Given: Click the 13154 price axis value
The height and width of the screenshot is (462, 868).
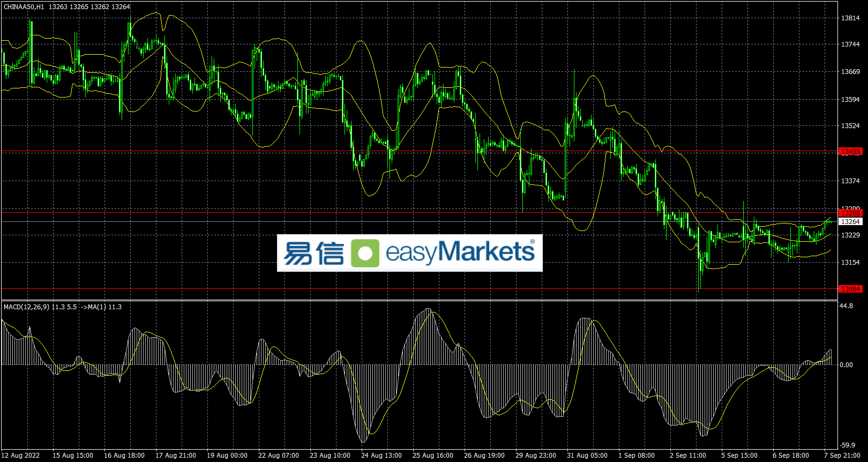Looking at the screenshot, I should (x=850, y=263).
